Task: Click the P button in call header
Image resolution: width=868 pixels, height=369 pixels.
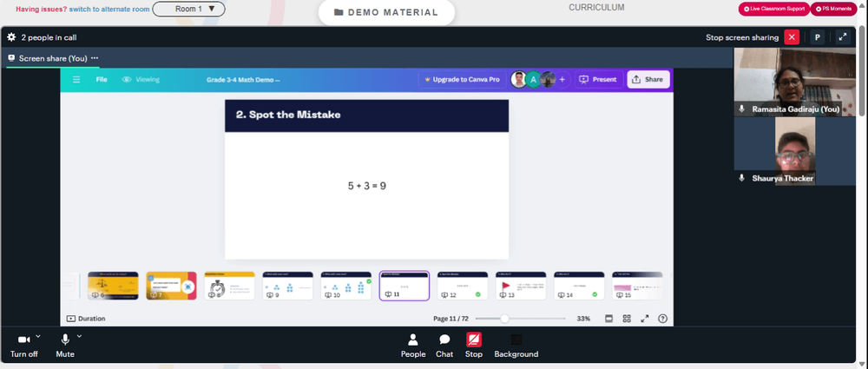Action: [817, 37]
